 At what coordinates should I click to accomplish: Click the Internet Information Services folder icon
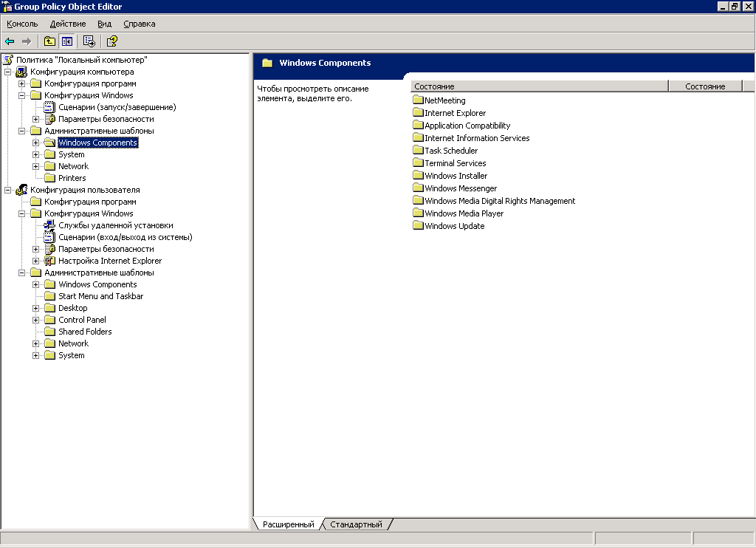(x=418, y=137)
